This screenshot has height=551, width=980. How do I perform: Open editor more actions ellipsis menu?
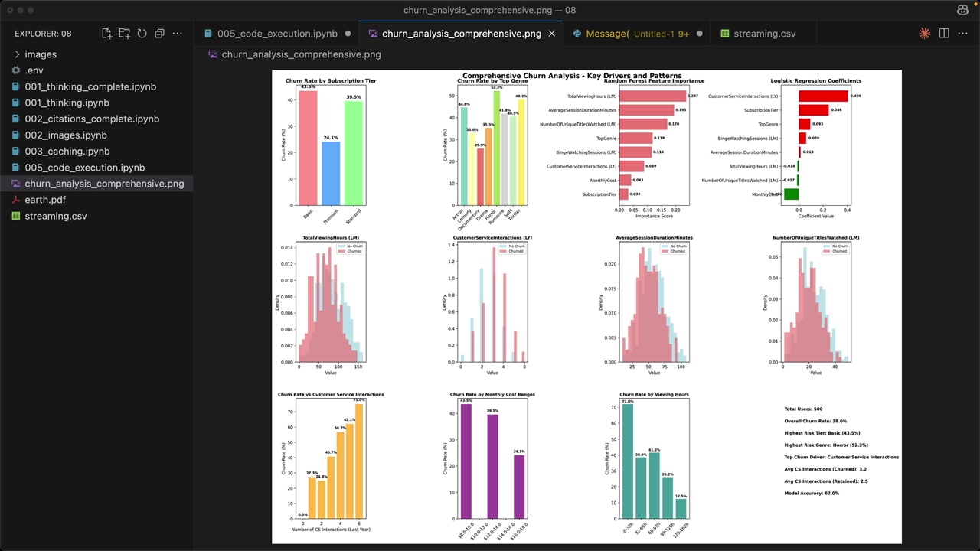tap(963, 34)
